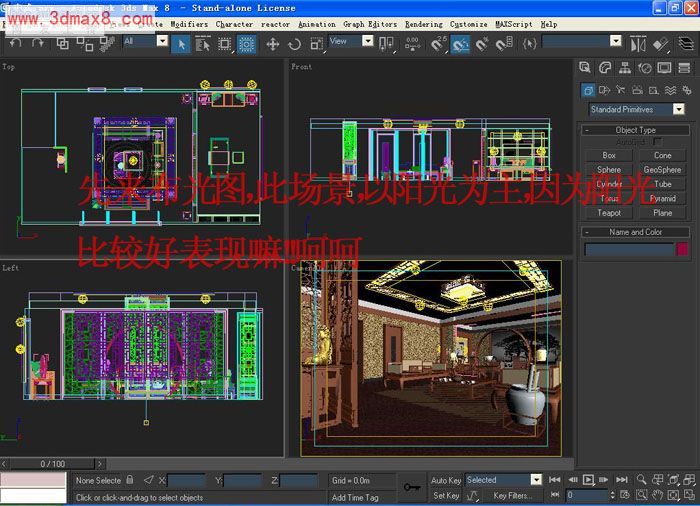Open the Selected key target dropdown
This screenshot has width=700, height=506.
tap(504, 480)
